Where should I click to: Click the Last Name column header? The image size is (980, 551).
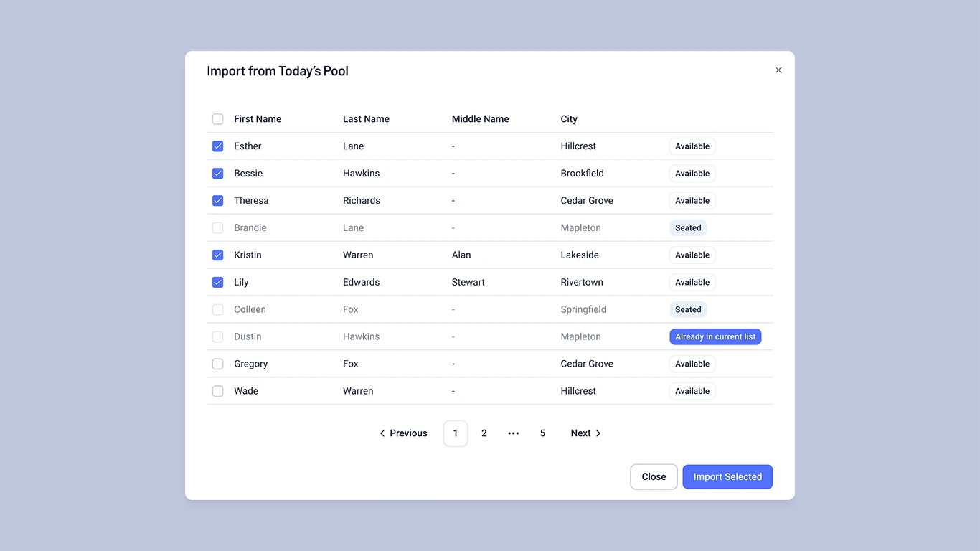366,119
